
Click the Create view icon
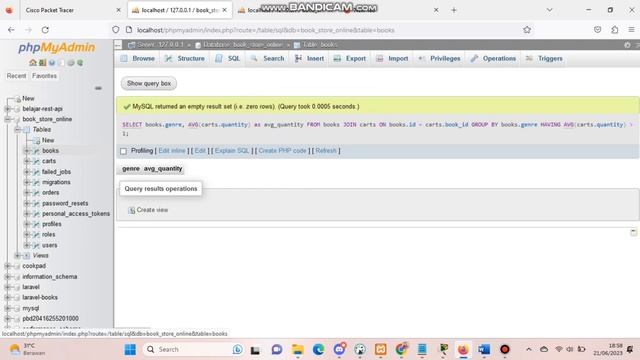click(131, 210)
